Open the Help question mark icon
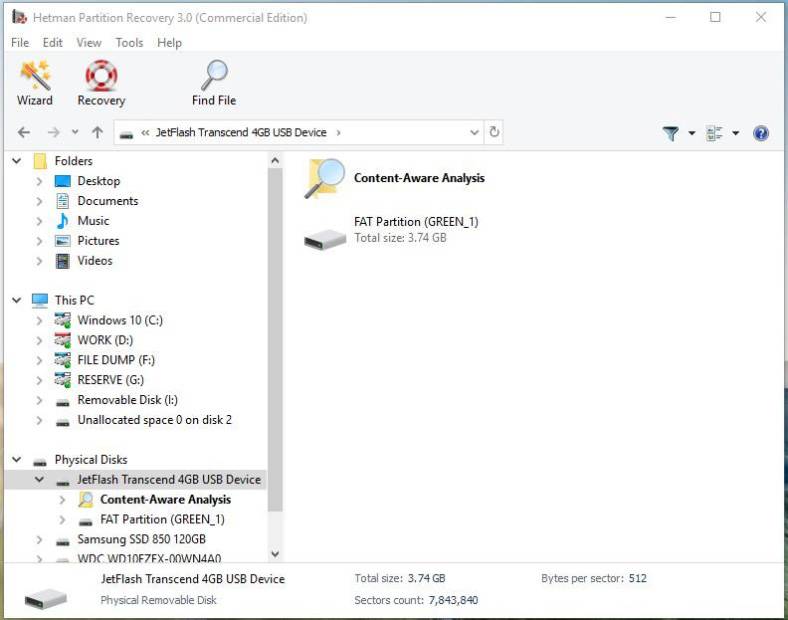The width and height of the screenshot is (788, 620). tap(761, 133)
